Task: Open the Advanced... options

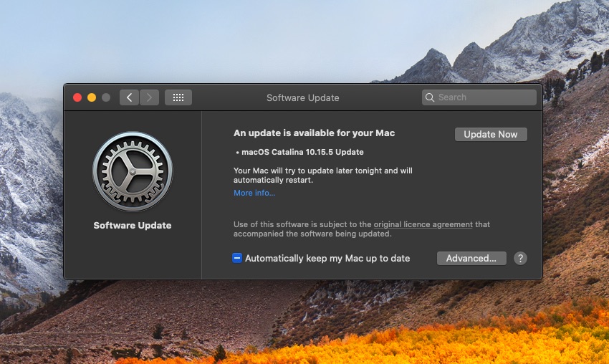Action: [x=471, y=259]
